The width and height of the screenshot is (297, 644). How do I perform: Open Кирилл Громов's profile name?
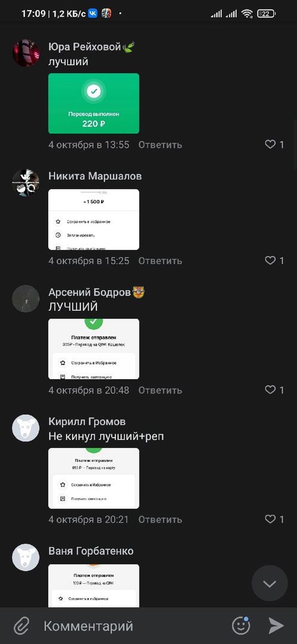point(87,422)
